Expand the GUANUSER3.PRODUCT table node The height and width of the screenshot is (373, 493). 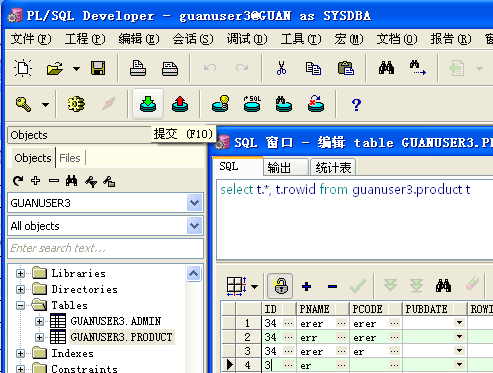point(39,337)
